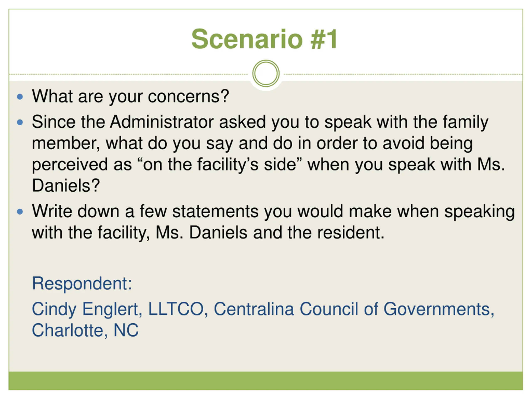Click the "Scenario #1" slide title
Image resolution: width=532 pixels, height=399 pixels.
(x=265, y=39)
